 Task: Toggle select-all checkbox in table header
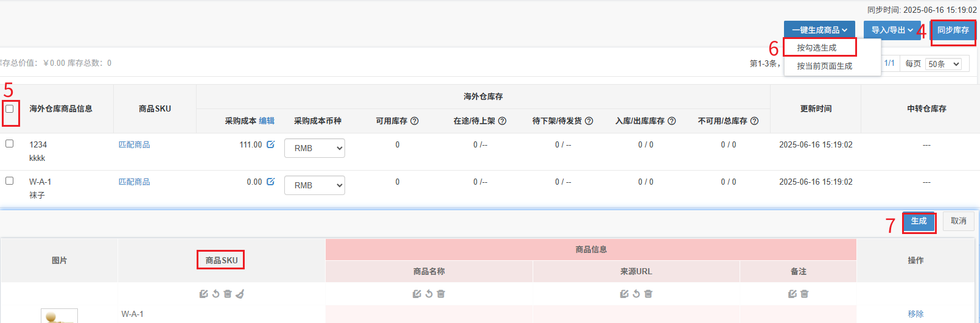point(10,108)
